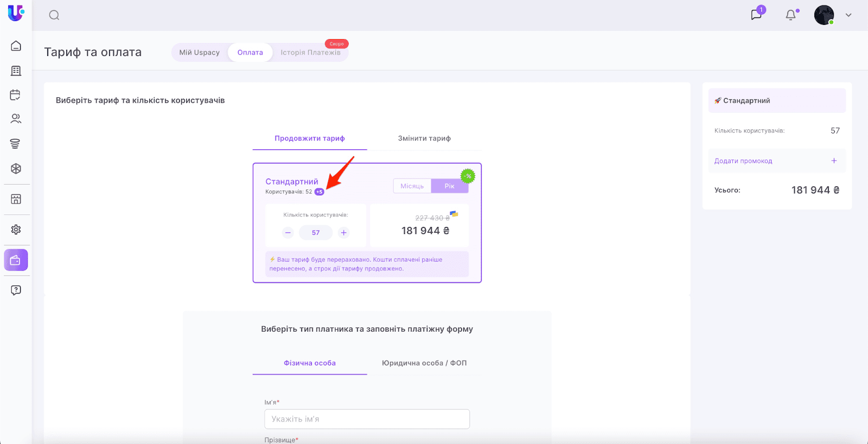Click the Усього total amount in the summary panel
Screen dimensions: 868x444
815,190
